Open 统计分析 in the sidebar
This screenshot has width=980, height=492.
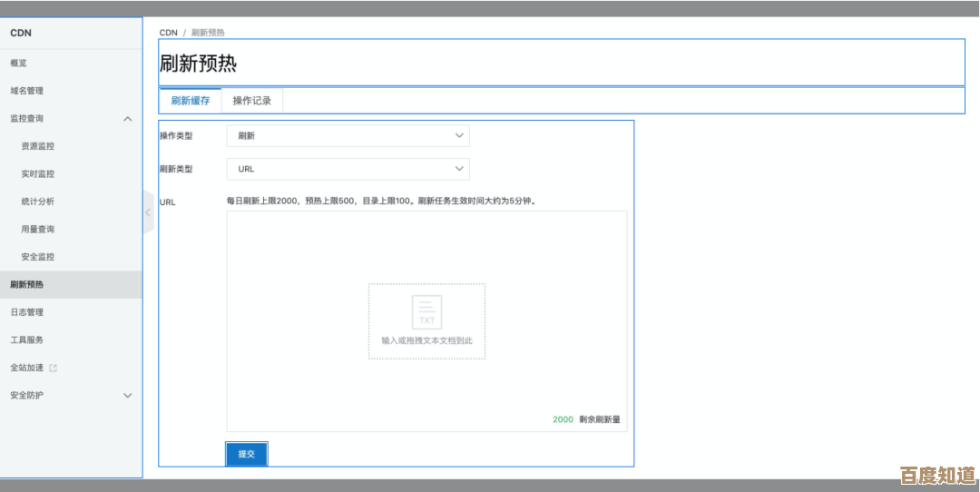tap(38, 202)
